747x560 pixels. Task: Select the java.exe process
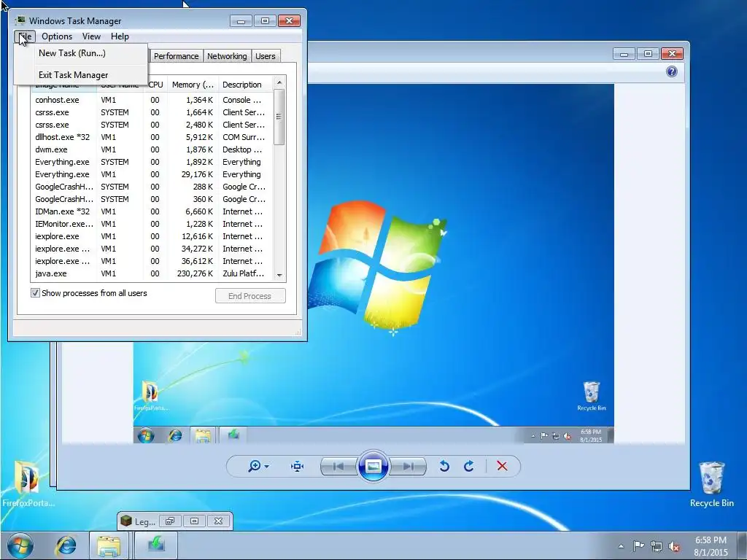tap(152, 273)
